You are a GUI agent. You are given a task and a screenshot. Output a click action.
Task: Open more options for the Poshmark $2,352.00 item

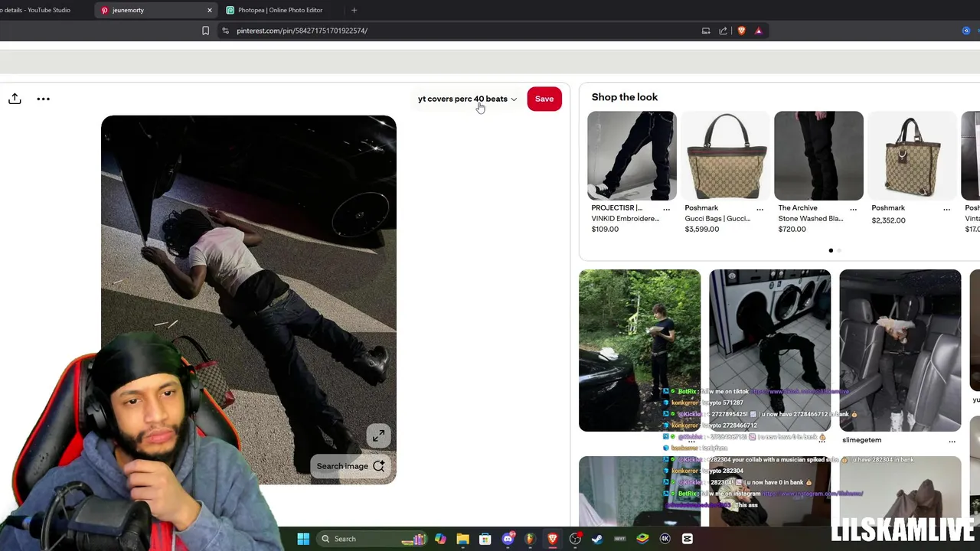(946, 209)
